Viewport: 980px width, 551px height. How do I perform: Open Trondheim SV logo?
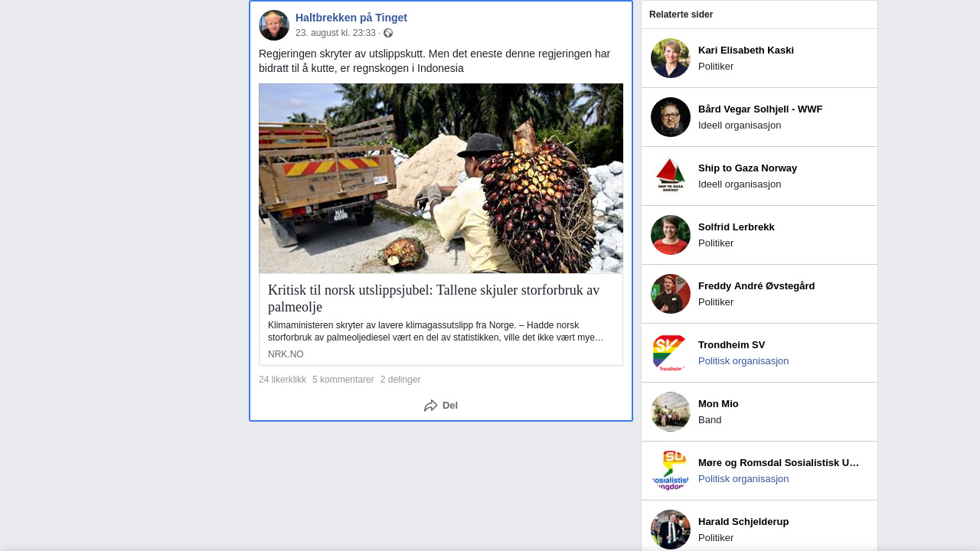click(x=671, y=353)
